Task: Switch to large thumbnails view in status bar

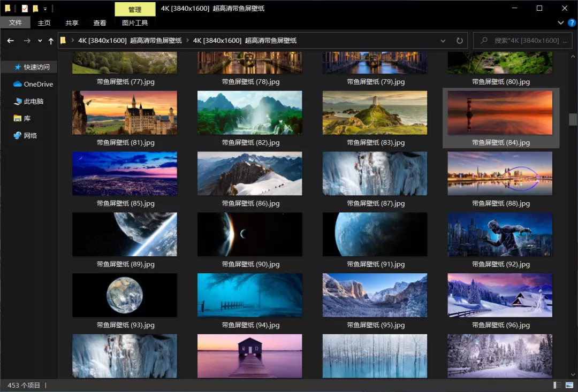Action: coord(568,385)
